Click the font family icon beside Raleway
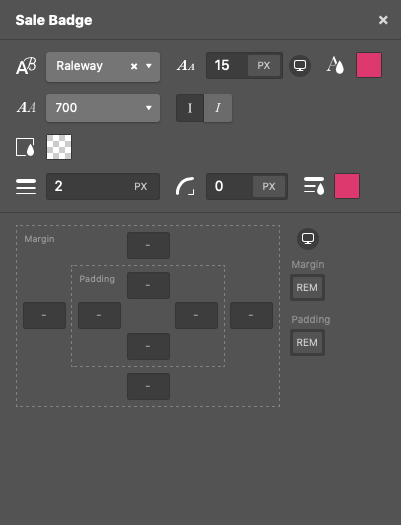Screen dimensions: 401x525 click(26, 66)
